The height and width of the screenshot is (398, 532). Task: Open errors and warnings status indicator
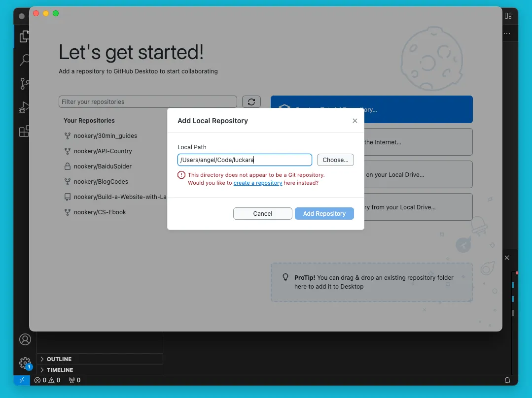tap(47, 380)
